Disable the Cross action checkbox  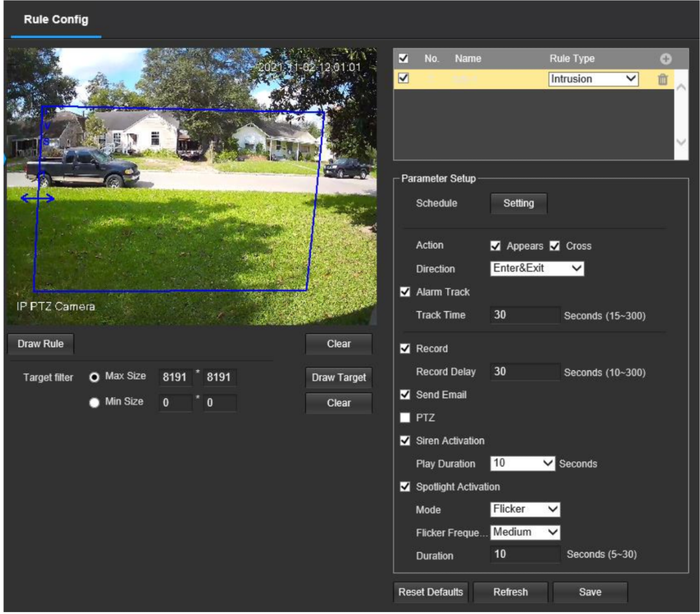point(554,246)
